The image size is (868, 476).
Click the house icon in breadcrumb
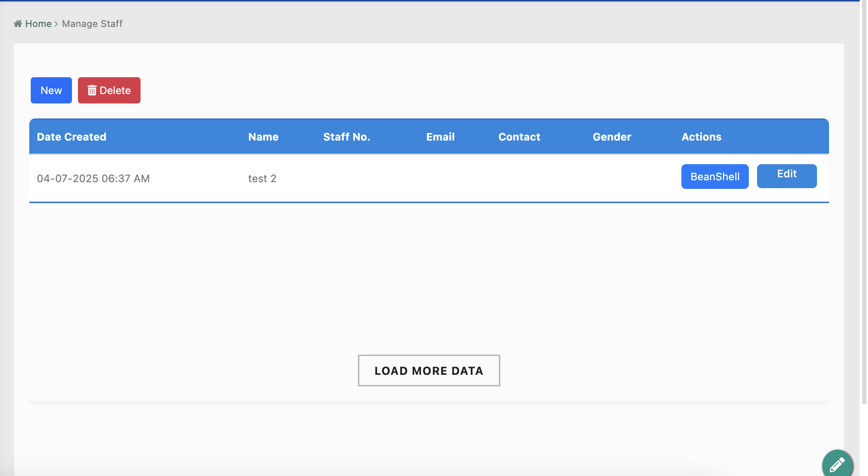pos(18,24)
